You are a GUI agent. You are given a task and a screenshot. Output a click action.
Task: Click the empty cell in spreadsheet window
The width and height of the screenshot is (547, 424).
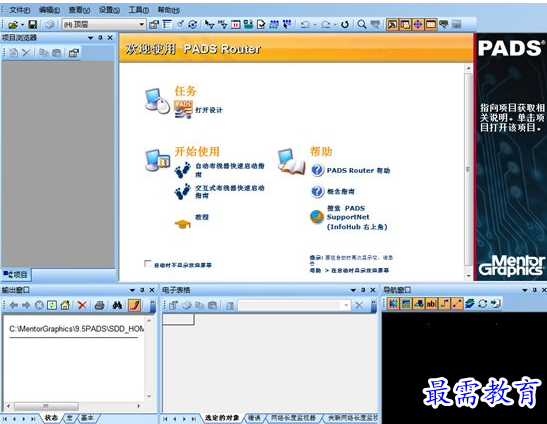click(x=179, y=319)
